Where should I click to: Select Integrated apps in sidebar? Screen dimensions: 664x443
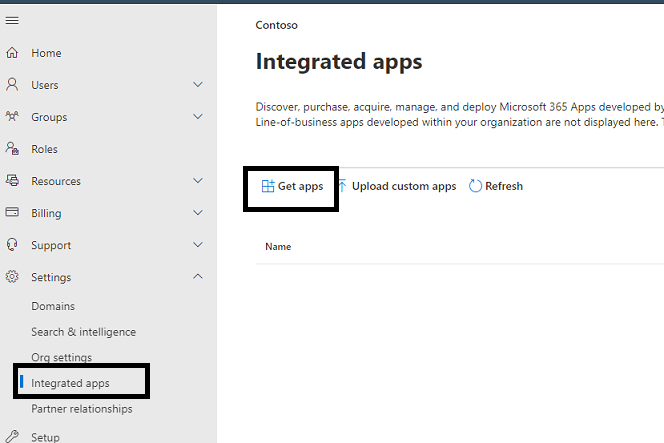(x=70, y=383)
